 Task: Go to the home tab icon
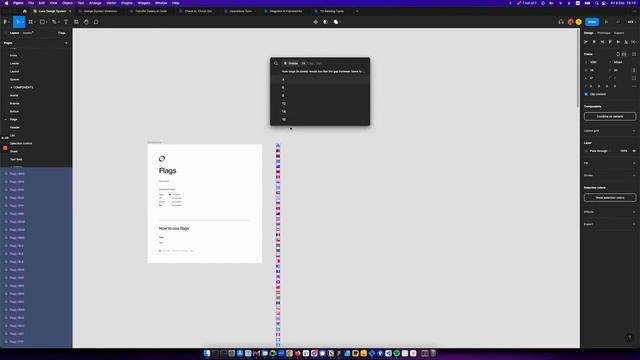[24, 11]
